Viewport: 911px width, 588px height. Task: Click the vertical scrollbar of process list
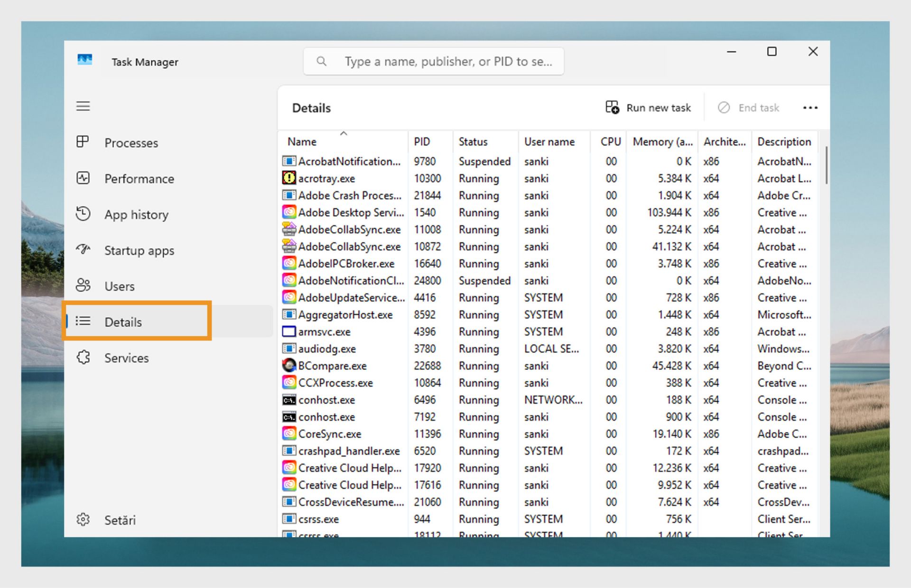tap(827, 165)
